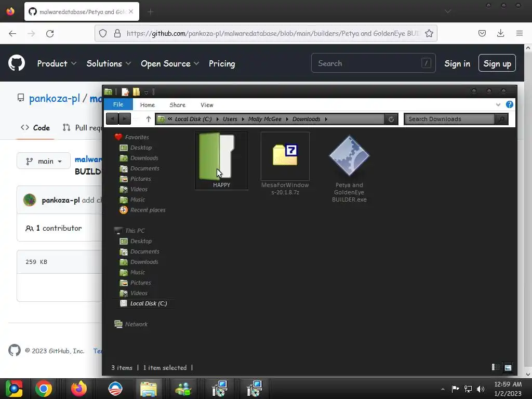Open Firefox application menu
This screenshot has height=399, width=532.
[519, 33]
